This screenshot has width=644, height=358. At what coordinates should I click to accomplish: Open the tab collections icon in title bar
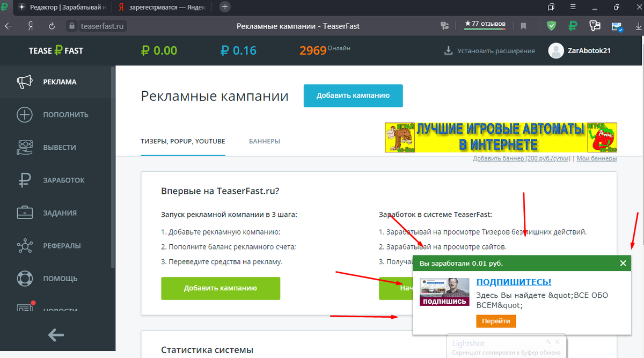coord(551,7)
